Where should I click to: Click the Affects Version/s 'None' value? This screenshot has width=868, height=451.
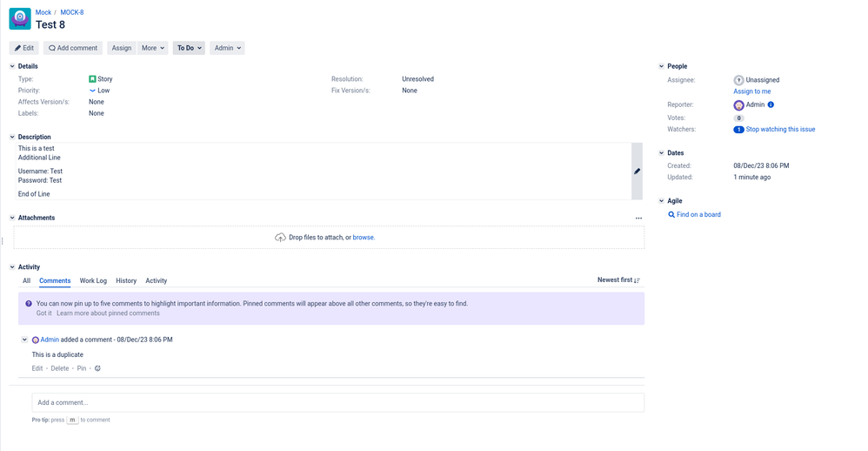tap(97, 102)
